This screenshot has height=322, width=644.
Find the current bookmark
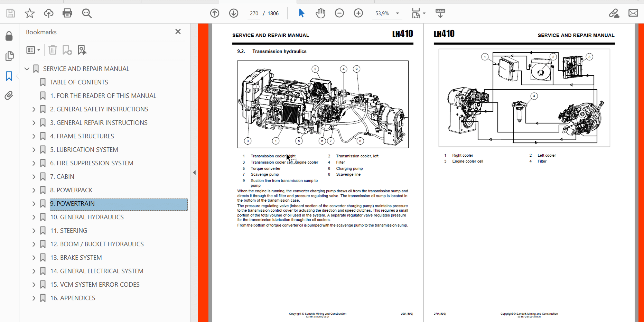click(82, 50)
